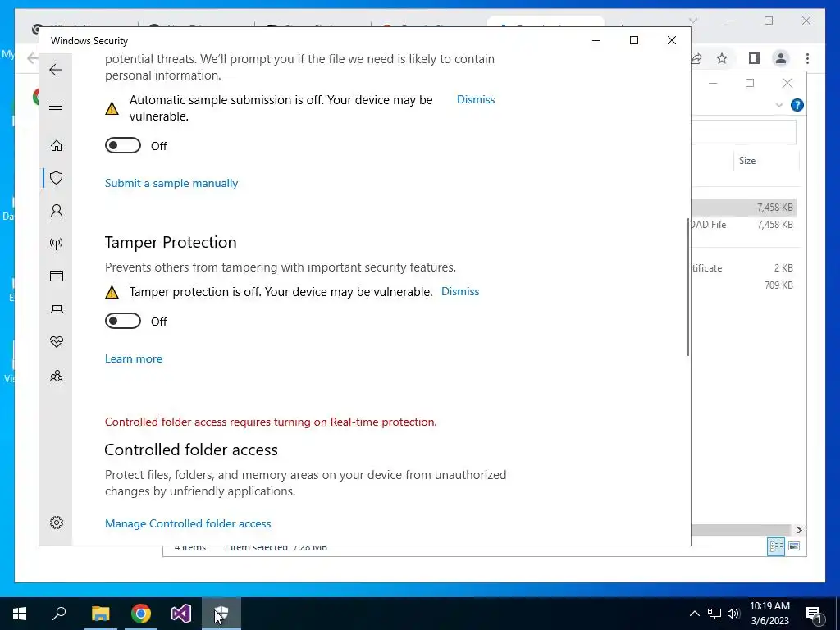Open Windows Security Home icon

57,145
